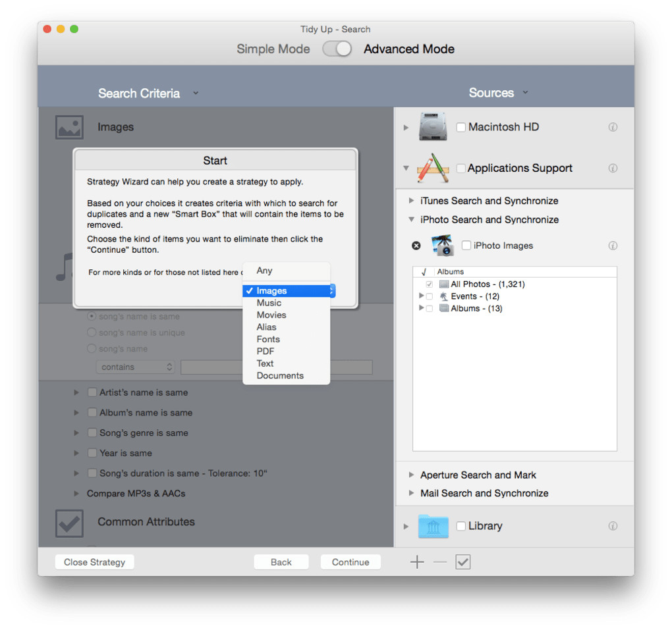Click the Close Strategy button
Viewport: 672px width, 630px height.
95,562
